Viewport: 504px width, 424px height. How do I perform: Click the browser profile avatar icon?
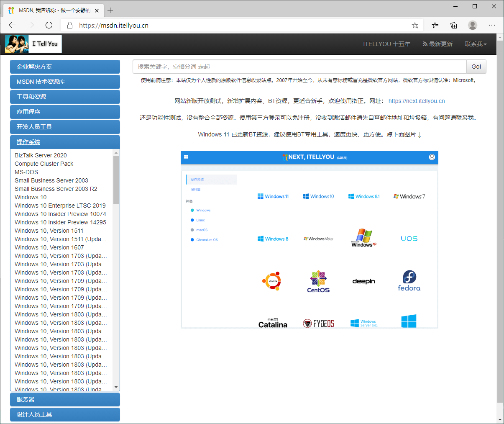(x=473, y=25)
